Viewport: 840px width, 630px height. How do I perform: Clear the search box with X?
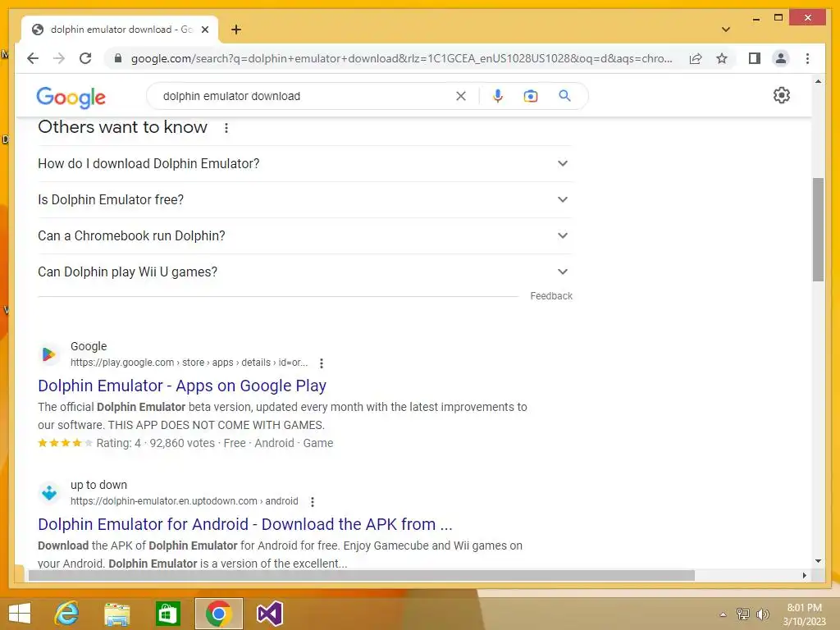[461, 96]
